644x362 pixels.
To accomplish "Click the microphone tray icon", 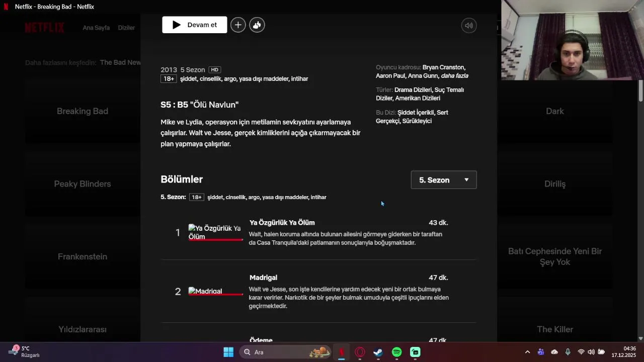I will point(568,352).
